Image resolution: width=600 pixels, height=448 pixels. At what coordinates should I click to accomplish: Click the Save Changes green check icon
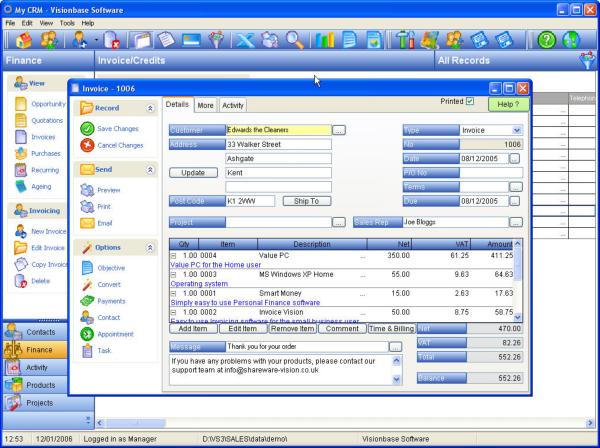(x=87, y=129)
